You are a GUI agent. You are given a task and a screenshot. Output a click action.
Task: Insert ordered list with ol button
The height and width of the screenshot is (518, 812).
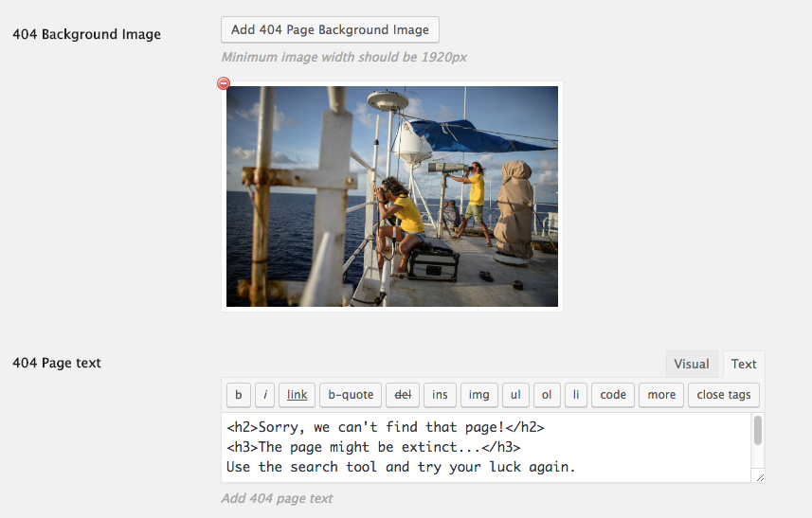click(547, 395)
